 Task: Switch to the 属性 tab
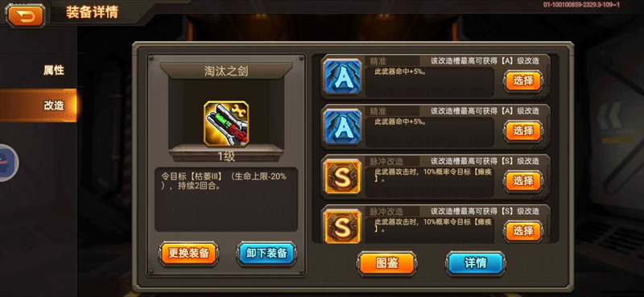tap(54, 70)
